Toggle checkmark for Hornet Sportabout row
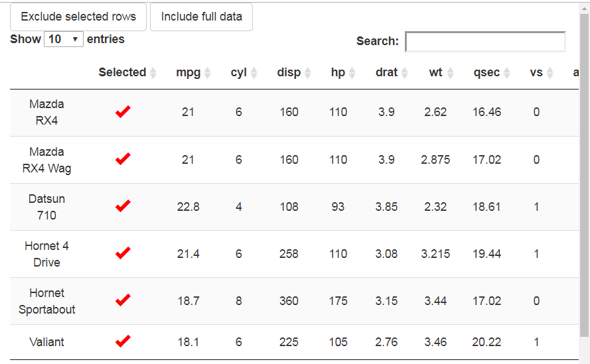The height and width of the screenshot is (364, 590). [123, 300]
